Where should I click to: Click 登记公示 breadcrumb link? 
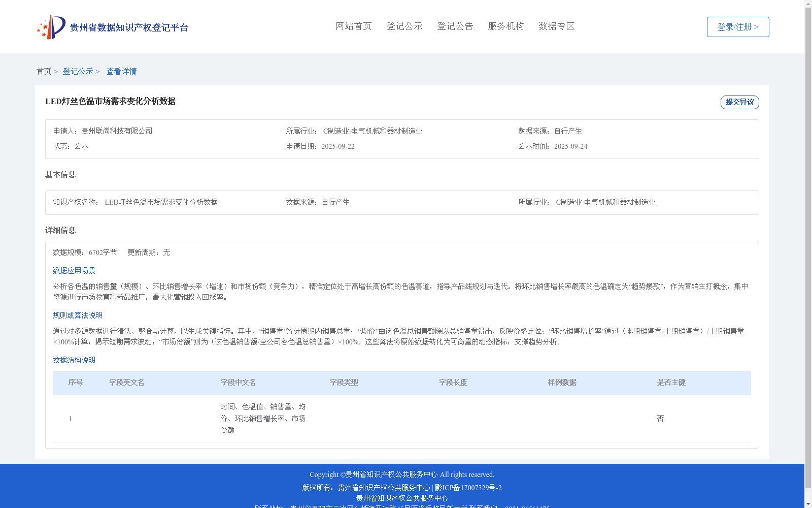[78, 71]
